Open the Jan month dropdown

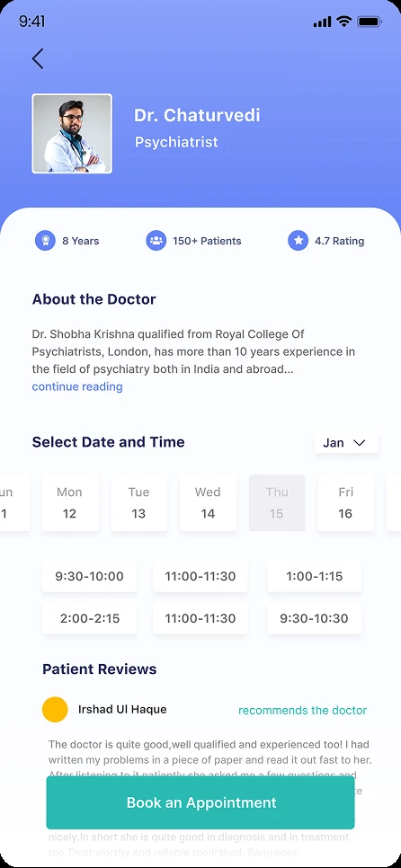click(346, 443)
